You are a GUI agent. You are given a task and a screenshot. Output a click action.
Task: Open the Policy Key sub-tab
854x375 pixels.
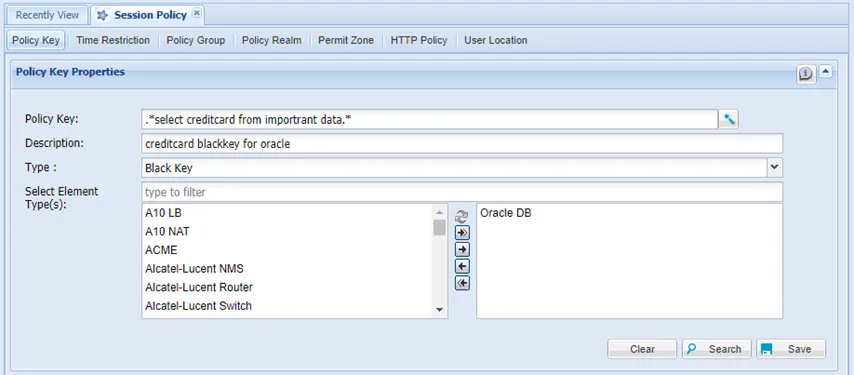(x=36, y=40)
